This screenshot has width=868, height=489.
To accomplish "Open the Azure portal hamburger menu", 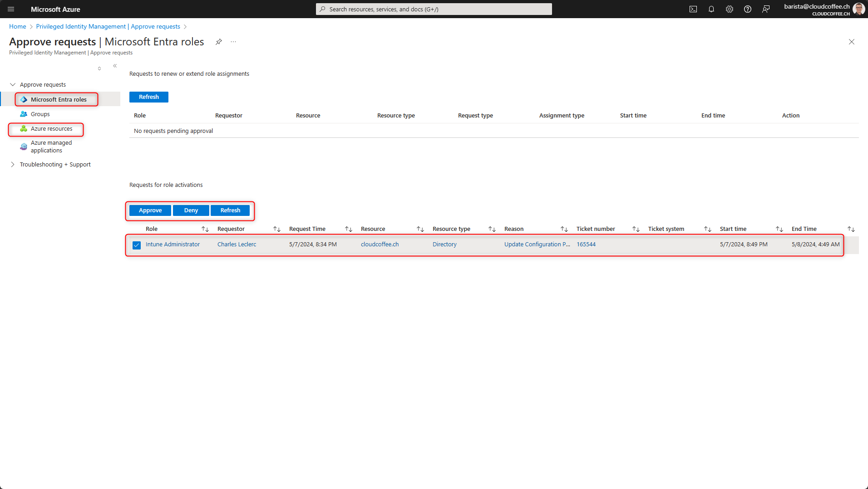I will pos(11,9).
